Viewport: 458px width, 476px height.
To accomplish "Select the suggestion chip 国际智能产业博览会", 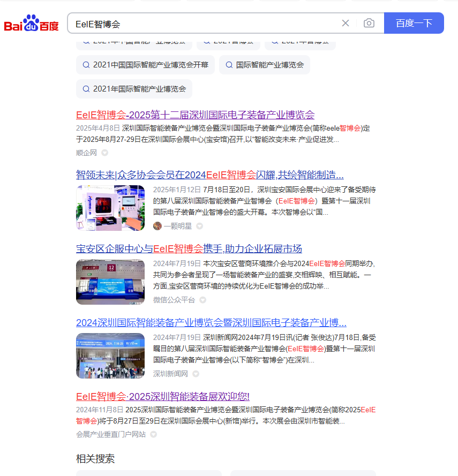I will [265, 65].
